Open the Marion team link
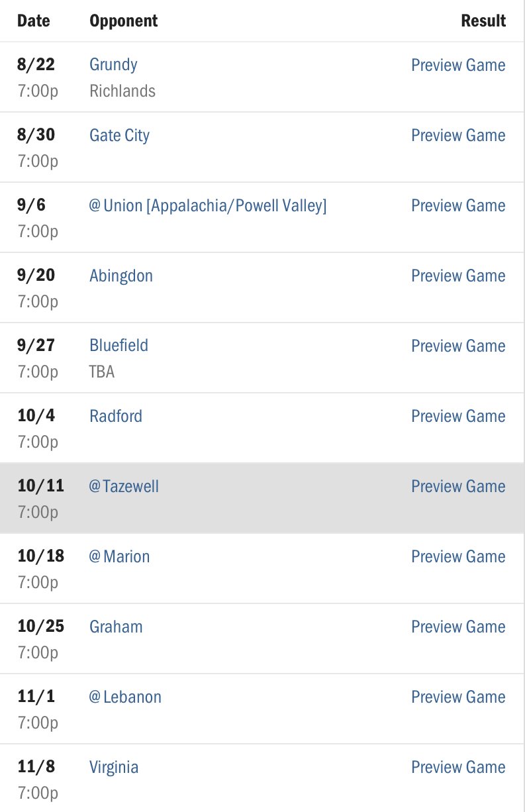The height and width of the screenshot is (812, 525). (119, 556)
